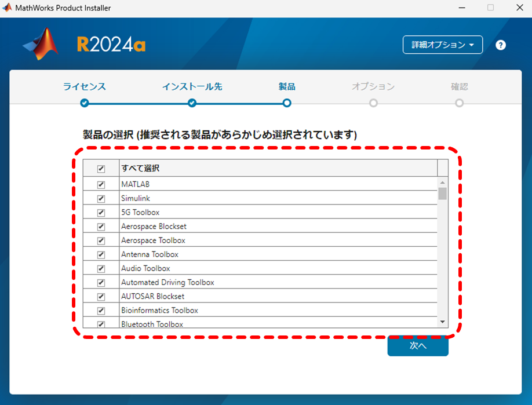Click the 次へ button
This screenshot has height=405, width=532.
pos(418,346)
